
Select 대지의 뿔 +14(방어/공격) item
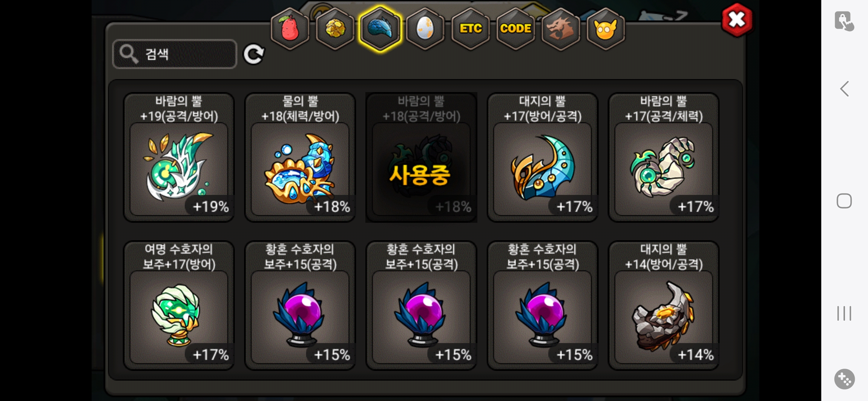(x=664, y=305)
